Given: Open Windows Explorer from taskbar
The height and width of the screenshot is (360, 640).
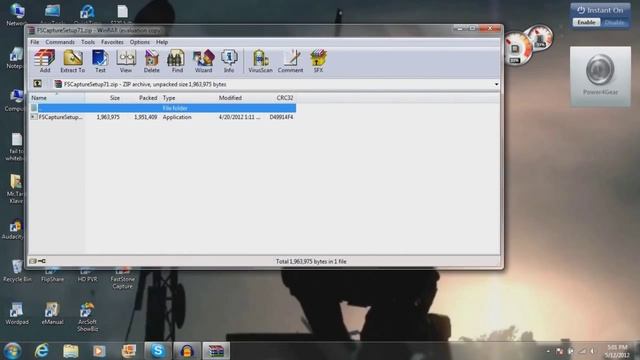Looking at the screenshot, I should 71,351.
